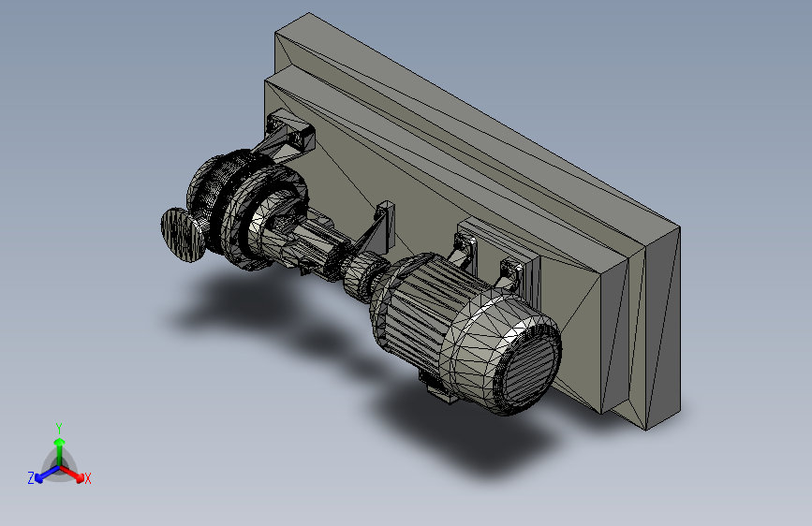The width and height of the screenshot is (812, 526).
Task: Click the red X axis on the orientation triad
Action: 72,474
